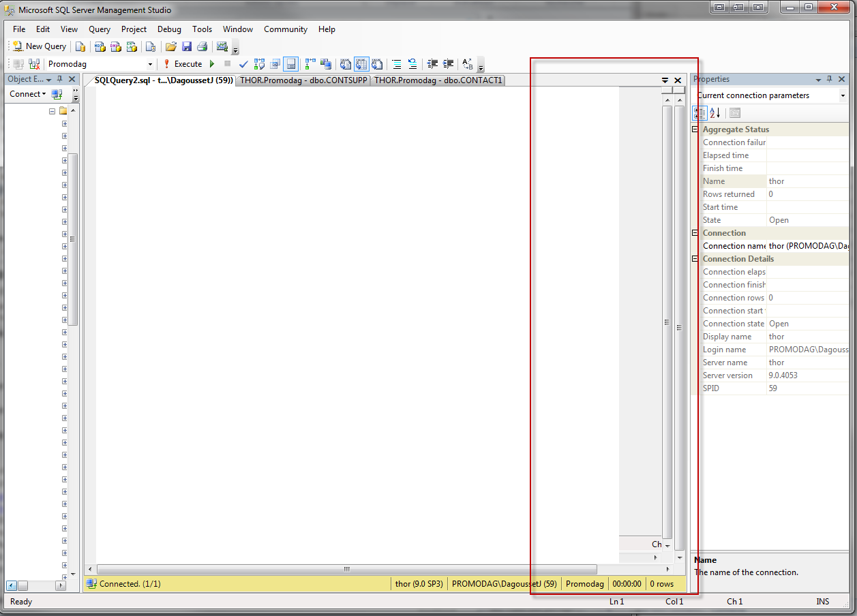Click the Print icon in toolbar
Viewport: 857px width, 616px height.
[202, 46]
